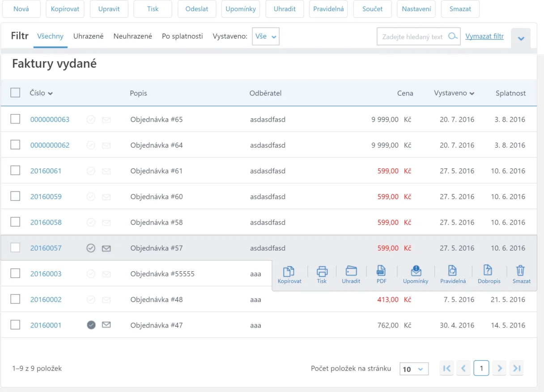Open Upomínky reminder icon in row actions
The width and height of the screenshot is (544, 392).
416,271
